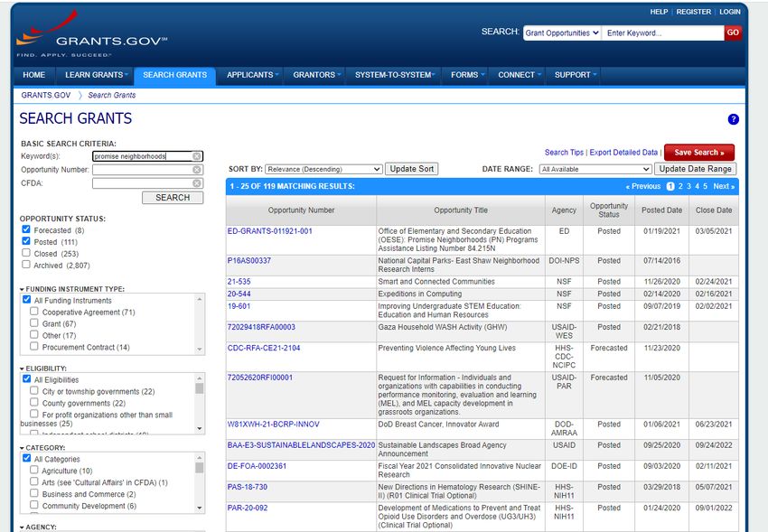Image resolution: width=768 pixels, height=532 pixels.
Task: Open the Grant Opportunities search type dropdown
Action: coord(562,33)
